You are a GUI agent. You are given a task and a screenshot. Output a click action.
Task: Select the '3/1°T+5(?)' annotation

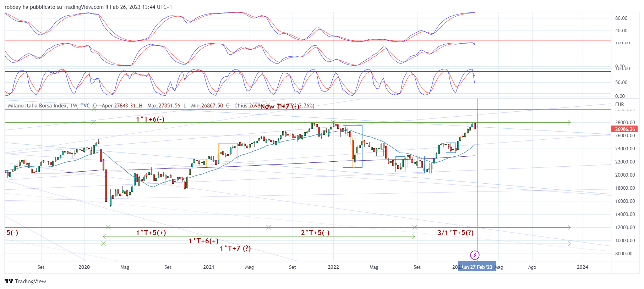point(455,233)
